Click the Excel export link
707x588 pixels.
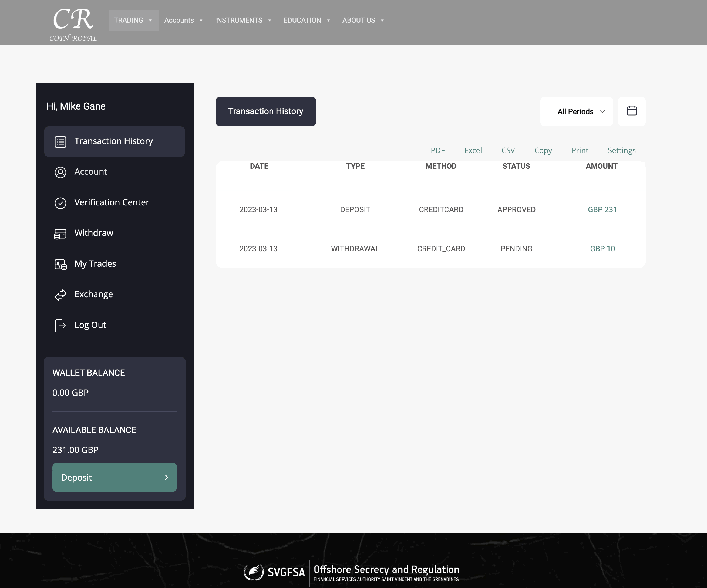(473, 150)
